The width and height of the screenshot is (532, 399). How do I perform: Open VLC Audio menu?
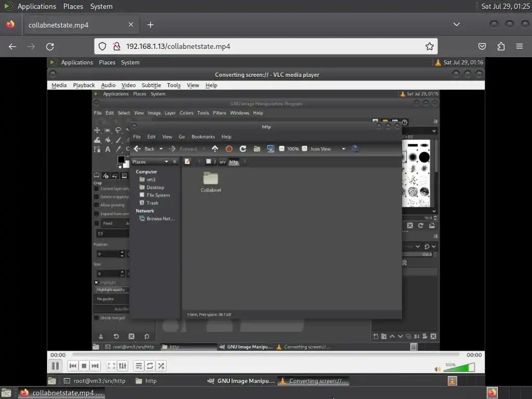tap(108, 85)
